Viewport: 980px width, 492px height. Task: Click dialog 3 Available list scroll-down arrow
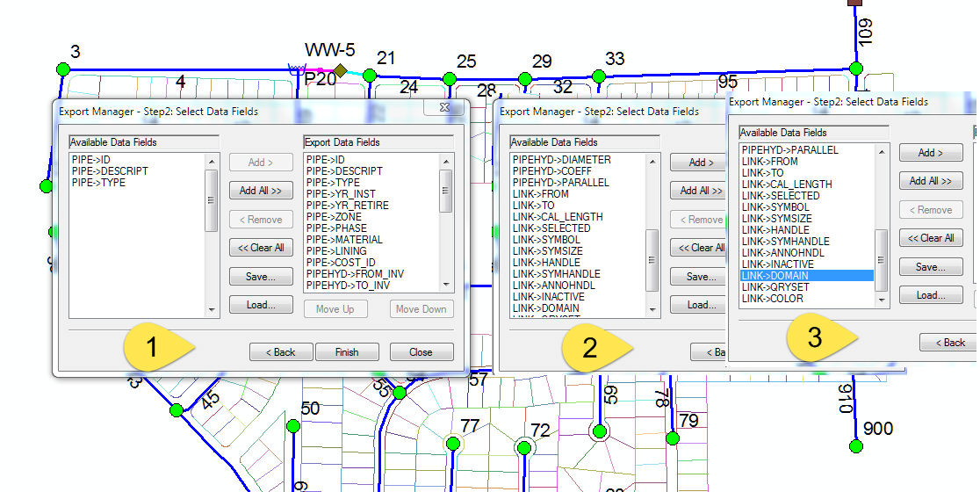pyautogui.click(x=882, y=300)
